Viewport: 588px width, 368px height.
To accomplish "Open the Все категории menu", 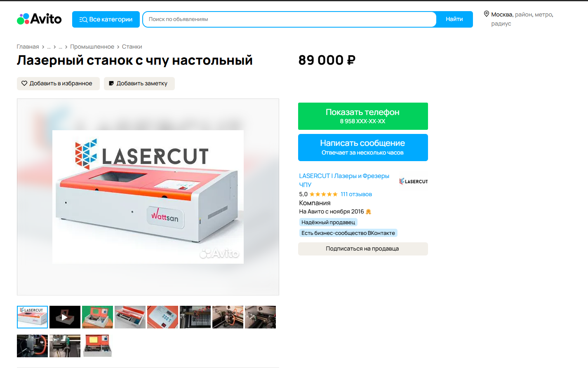I will [106, 19].
